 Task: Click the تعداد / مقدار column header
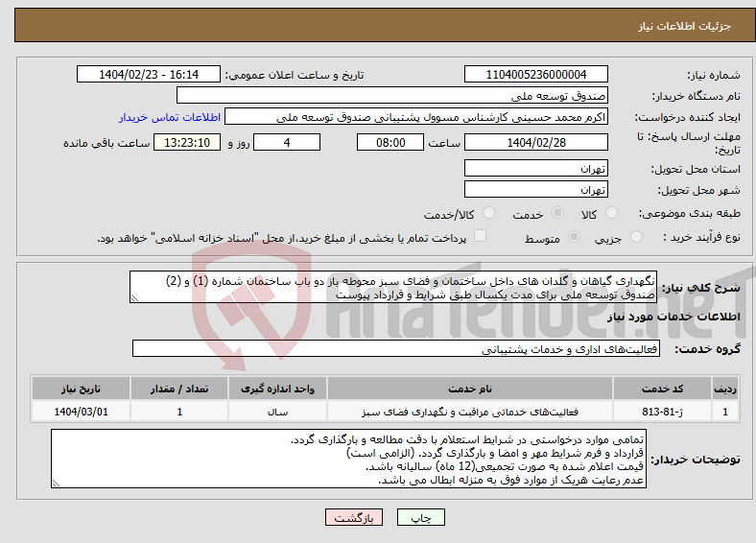coord(179,389)
